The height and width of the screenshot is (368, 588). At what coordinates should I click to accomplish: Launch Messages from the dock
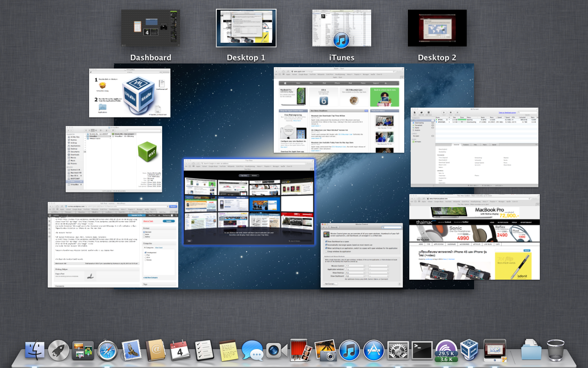pyautogui.click(x=252, y=351)
